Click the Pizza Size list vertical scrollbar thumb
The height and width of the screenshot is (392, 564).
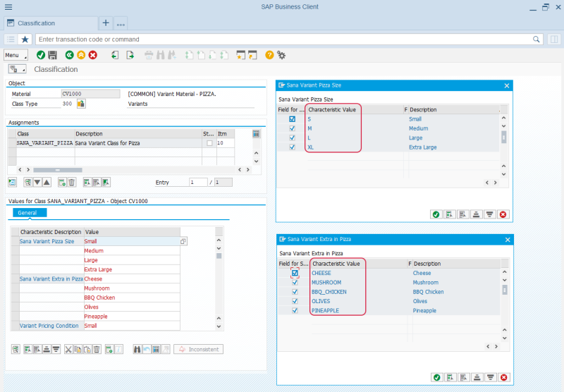(x=503, y=137)
